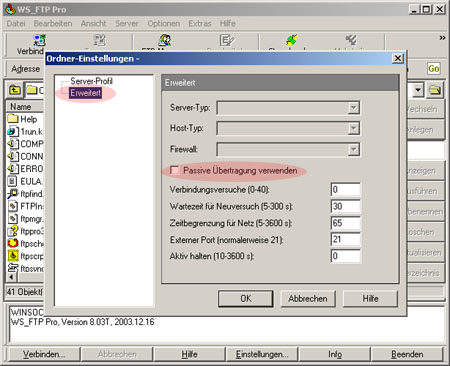The image size is (450, 366).
Task: Click the Aktiv halten field
Action: click(x=346, y=256)
